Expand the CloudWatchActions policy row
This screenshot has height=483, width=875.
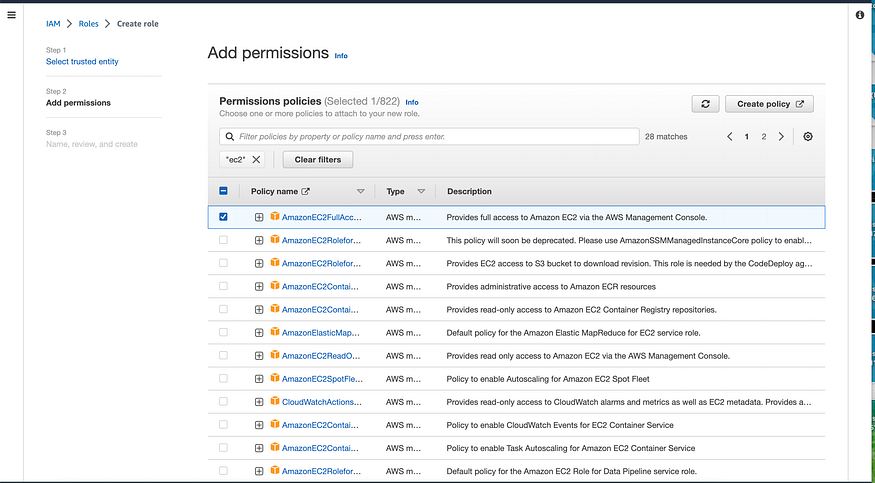pos(259,402)
